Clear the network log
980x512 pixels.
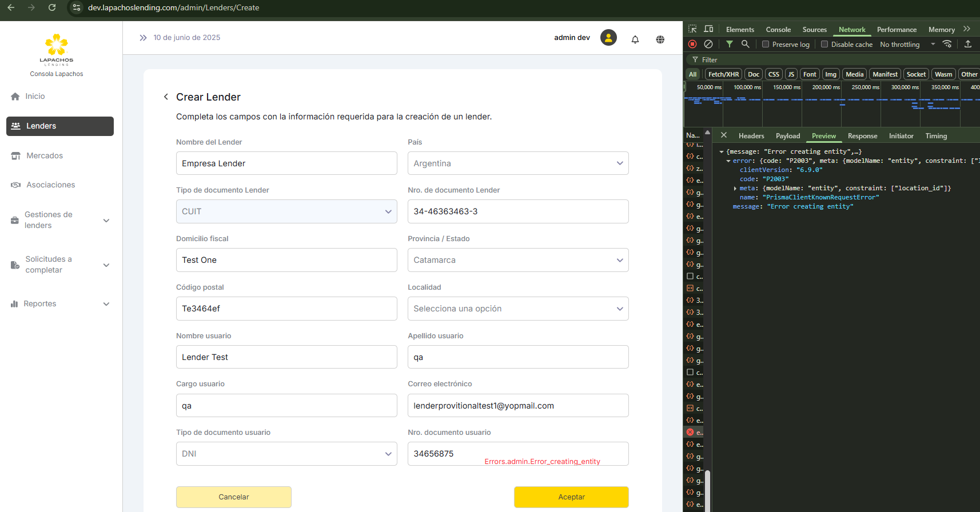tap(708, 44)
